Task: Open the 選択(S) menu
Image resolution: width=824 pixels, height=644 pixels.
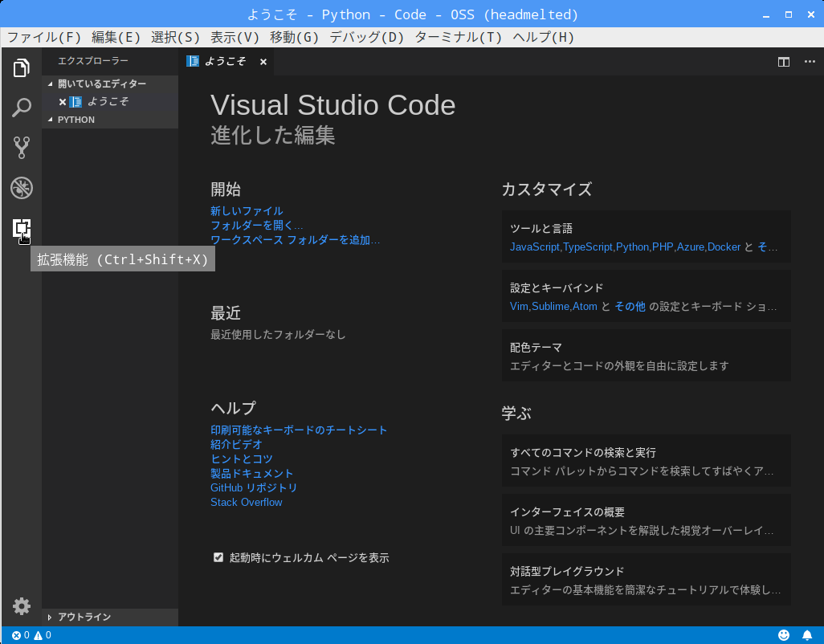Action: 176,37
